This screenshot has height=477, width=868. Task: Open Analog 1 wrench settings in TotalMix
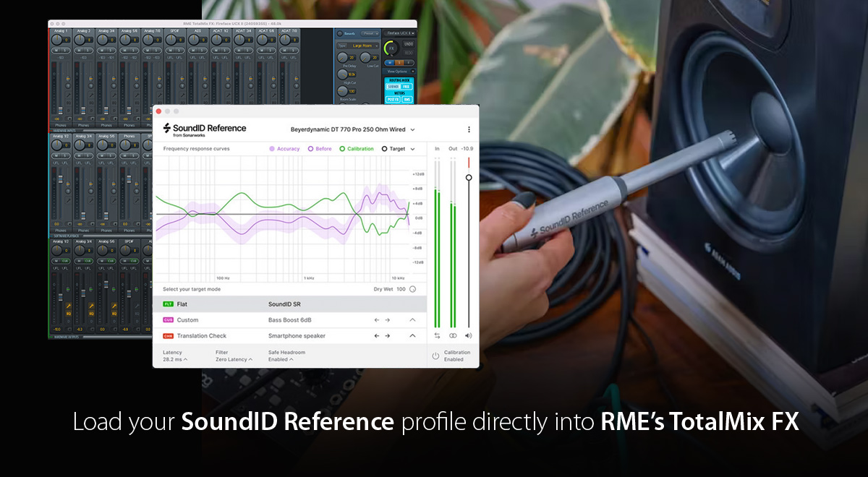69,95
